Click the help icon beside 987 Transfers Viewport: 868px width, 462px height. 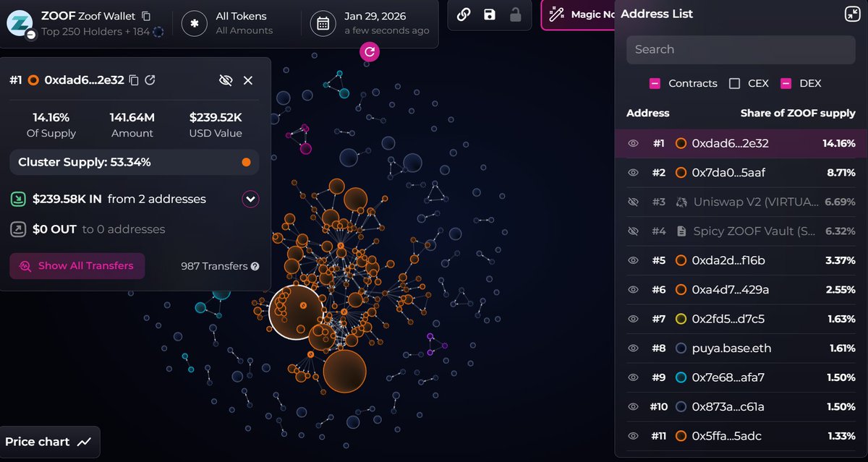[255, 267]
